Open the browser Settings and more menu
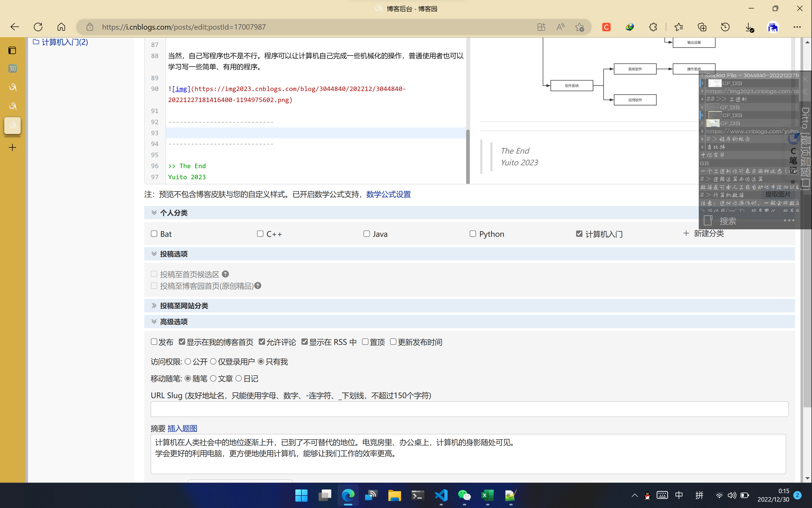The width and height of the screenshot is (812, 508). [797, 27]
